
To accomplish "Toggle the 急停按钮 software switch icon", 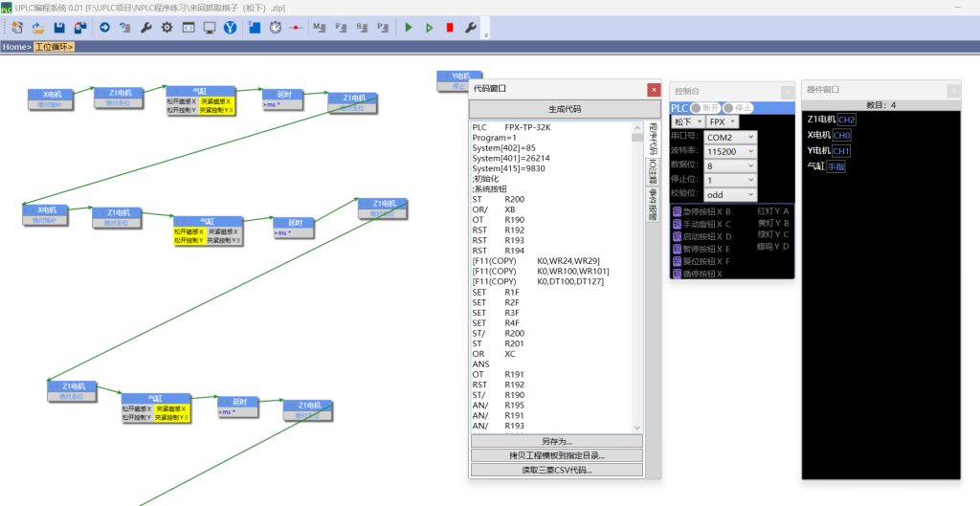I will [x=677, y=211].
